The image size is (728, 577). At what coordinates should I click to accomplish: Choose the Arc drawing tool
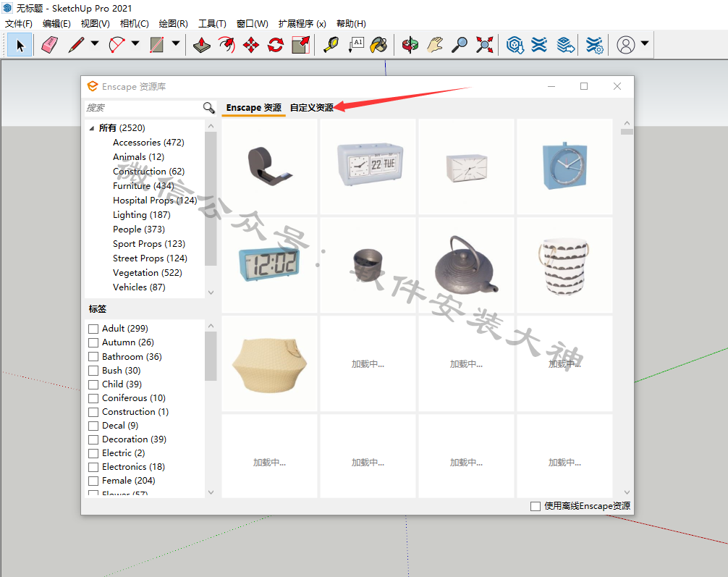117,45
